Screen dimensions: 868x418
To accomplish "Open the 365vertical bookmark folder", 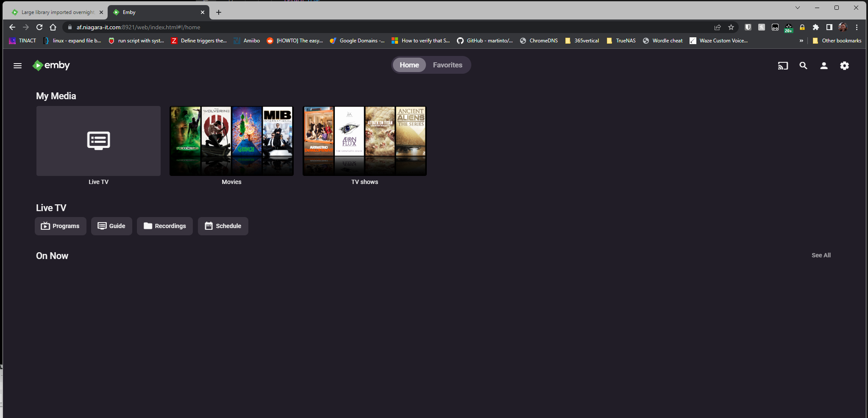I will coord(582,41).
